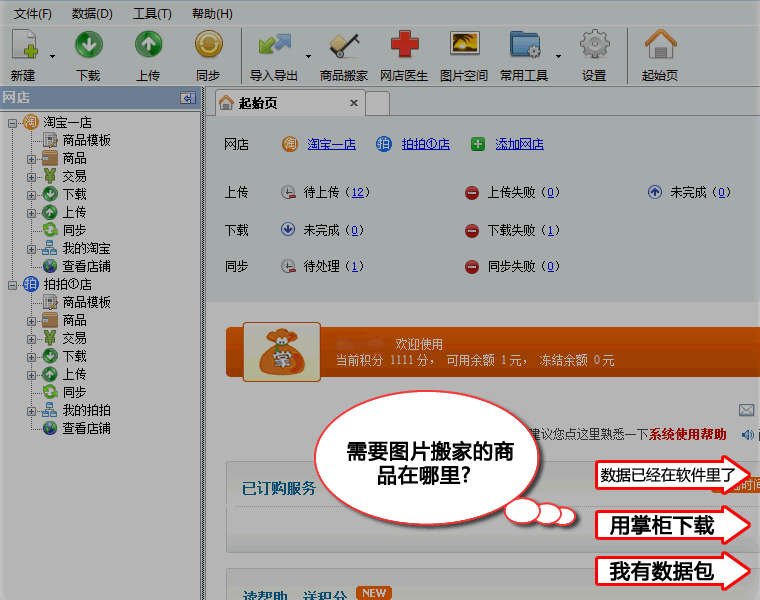This screenshot has width=760, height=600.
Task: Click the 同步 sync toolbar icon
Action: pyautogui.click(x=208, y=45)
